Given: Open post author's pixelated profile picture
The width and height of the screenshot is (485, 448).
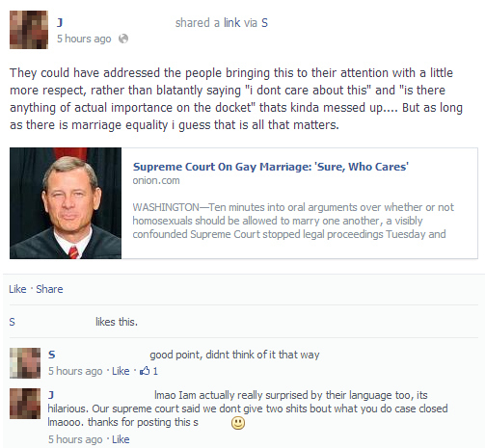Looking at the screenshot, I should [x=29, y=30].
